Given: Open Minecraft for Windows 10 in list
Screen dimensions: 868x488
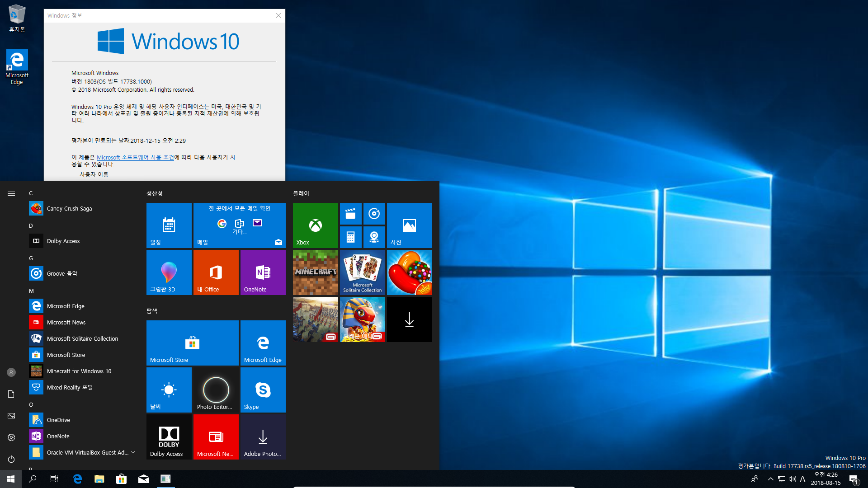Looking at the screenshot, I should click(x=83, y=371).
